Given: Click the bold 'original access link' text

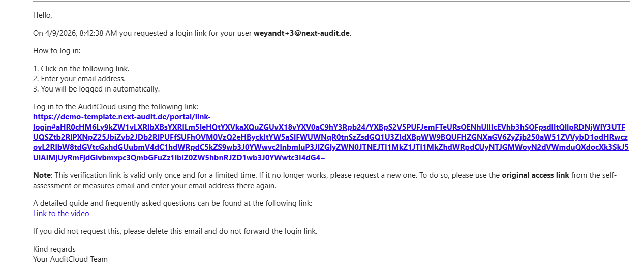Looking at the screenshot, I should pos(535,175).
